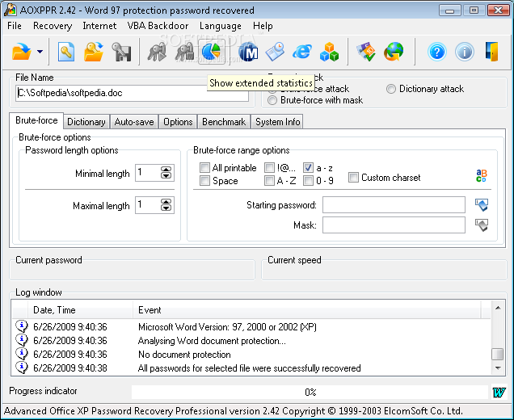Stop recovery with keys lock icon
This screenshot has width=514, height=420.
[x=184, y=52]
